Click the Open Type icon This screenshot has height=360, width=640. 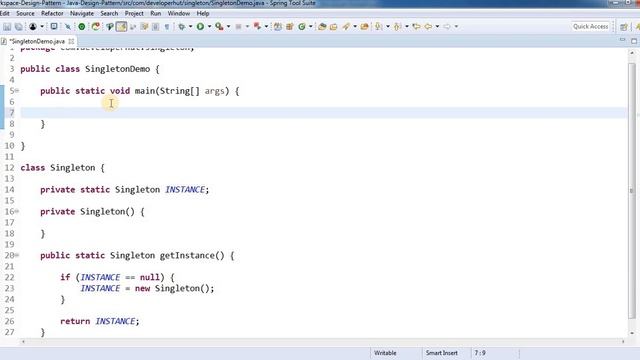(322, 27)
